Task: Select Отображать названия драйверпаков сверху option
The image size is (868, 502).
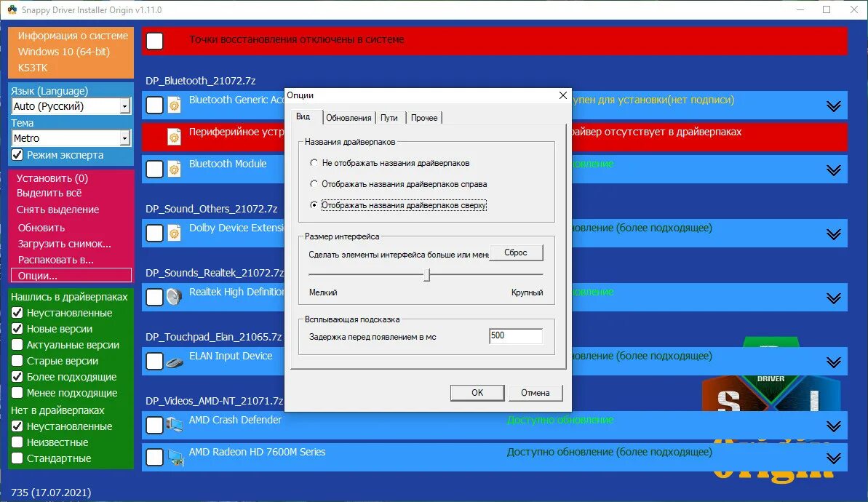Action: (x=314, y=204)
